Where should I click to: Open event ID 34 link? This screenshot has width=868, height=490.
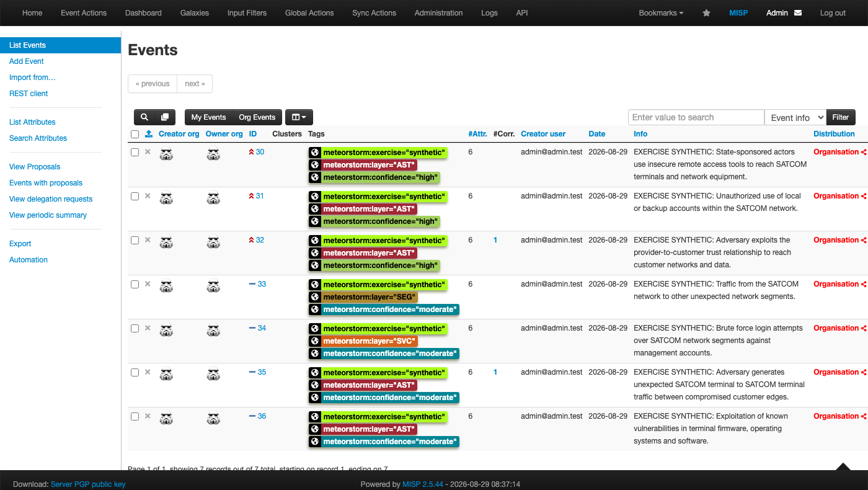click(x=262, y=328)
